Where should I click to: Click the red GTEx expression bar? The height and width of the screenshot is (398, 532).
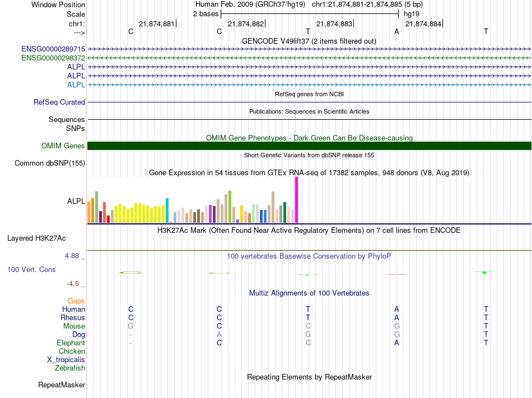click(x=108, y=219)
